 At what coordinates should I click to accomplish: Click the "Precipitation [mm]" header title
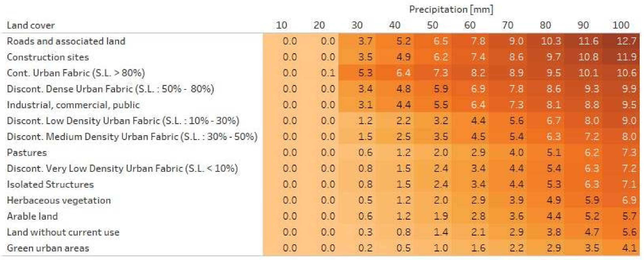click(451, 9)
